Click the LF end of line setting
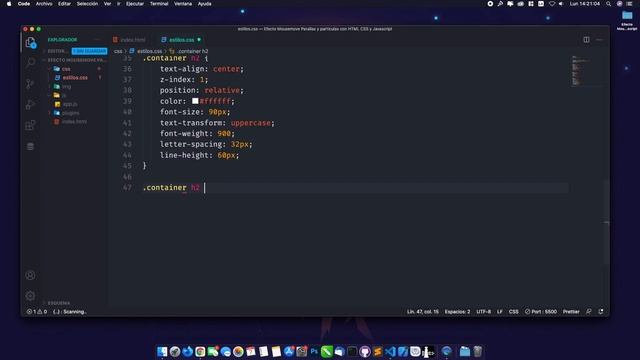The width and height of the screenshot is (640, 360). 500,312
